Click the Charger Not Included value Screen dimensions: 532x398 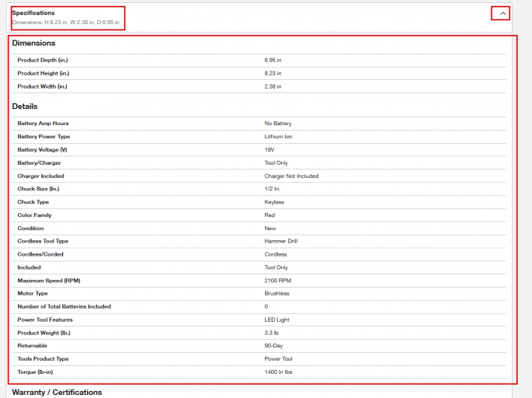pos(291,176)
